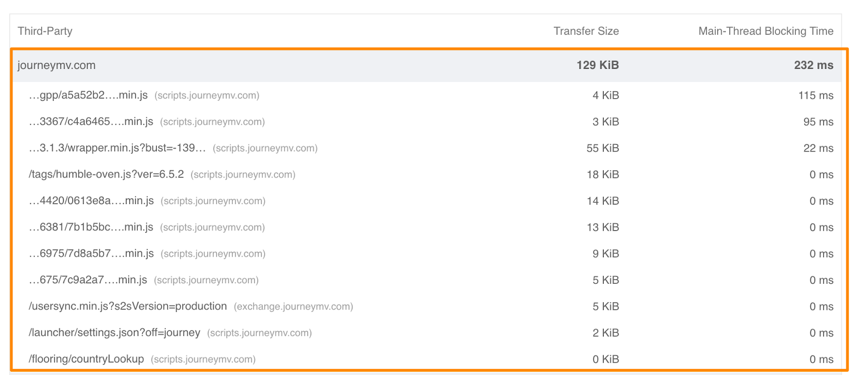This screenshot has width=868, height=375.
Task: Click the /tags/humble-oven.js link
Action: tap(106, 175)
